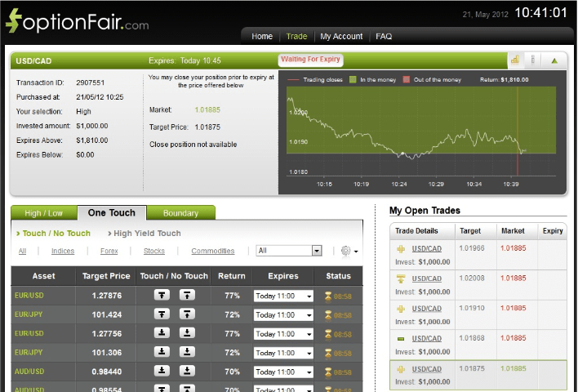Switch to the High / Low tab
Screen dimensions: 578x392
point(44,213)
